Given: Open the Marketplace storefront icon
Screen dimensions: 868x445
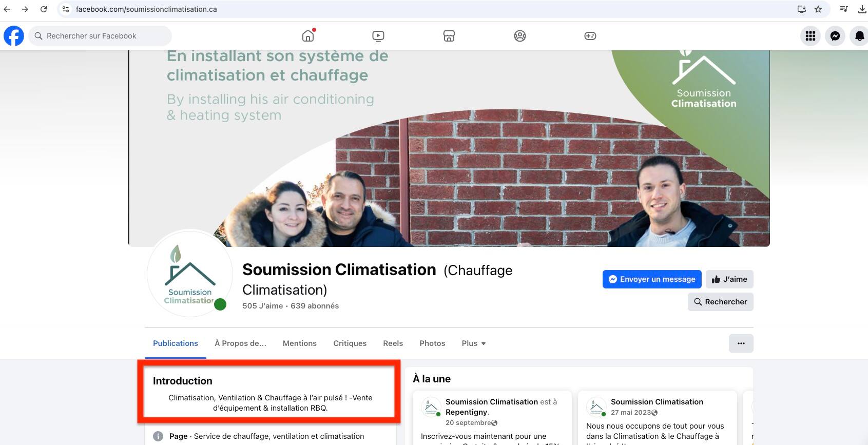Looking at the screenshot, I should click(x=449, y=36).
